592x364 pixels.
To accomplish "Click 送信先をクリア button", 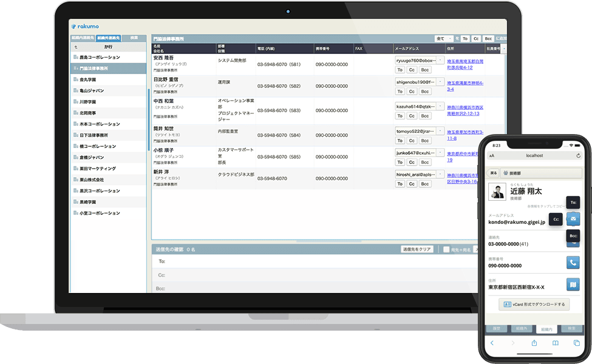I will coord(417,249).
